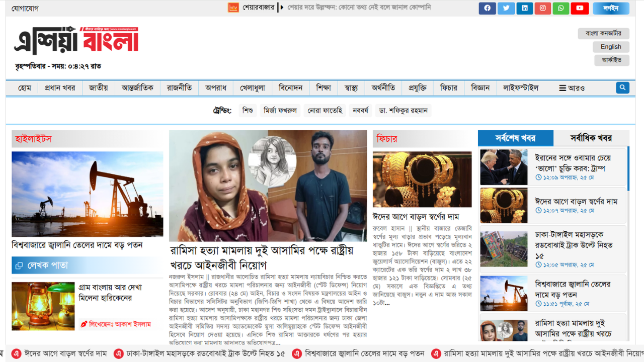The height and width of the screenshot is (362, 644).
Task: Open the Instagram social icon
Action: pos(543,8)
